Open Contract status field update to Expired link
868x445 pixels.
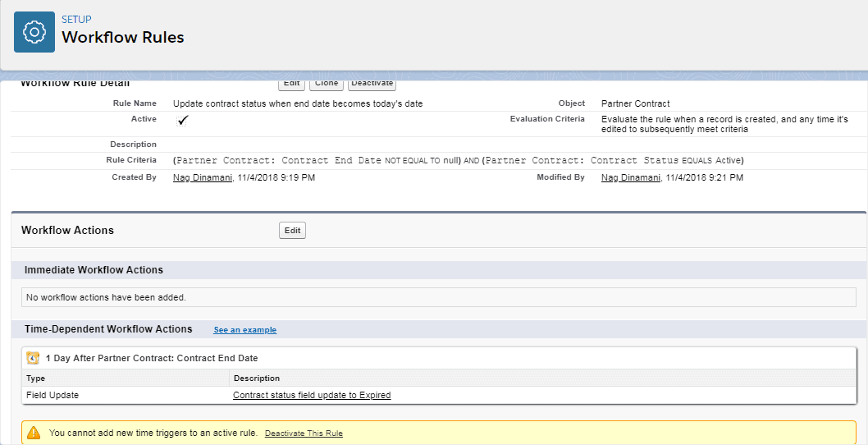click(x=312, y=395)
